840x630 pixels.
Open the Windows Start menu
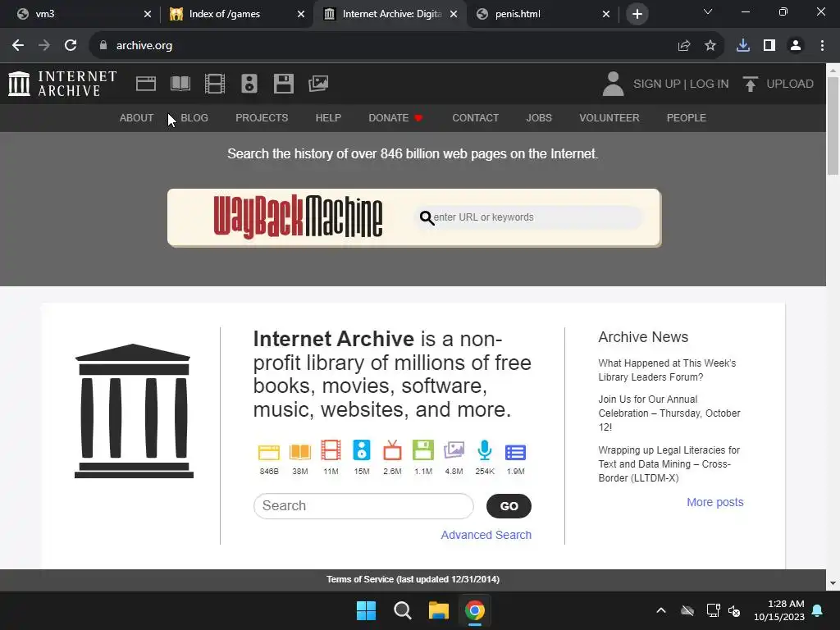(367, 610)
